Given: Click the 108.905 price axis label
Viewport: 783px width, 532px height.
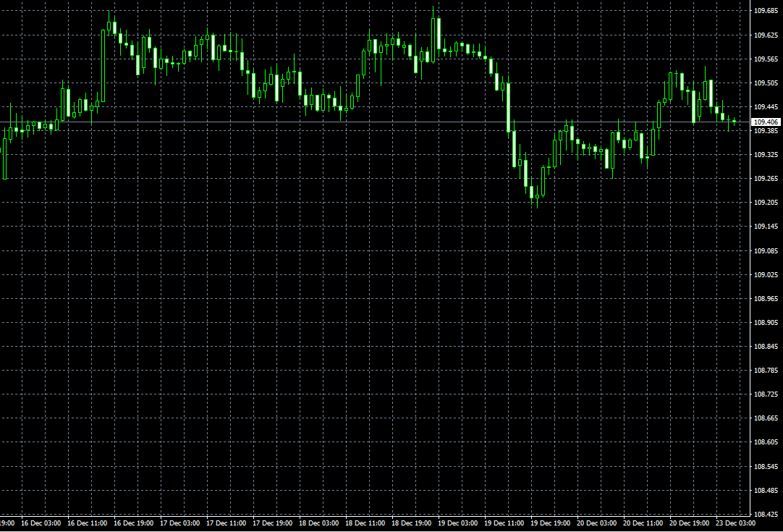Looking at the screenshot, I should [766, 323].
